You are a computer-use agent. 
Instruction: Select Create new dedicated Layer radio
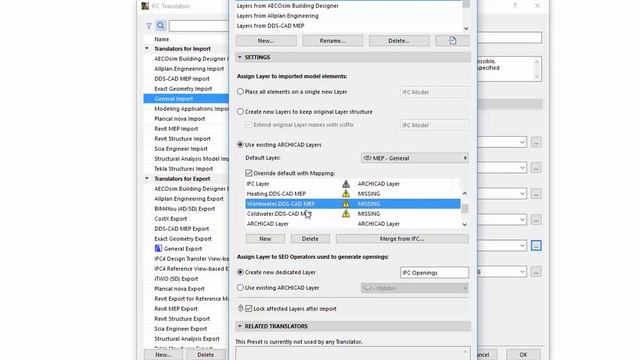[x=240, y=272]
